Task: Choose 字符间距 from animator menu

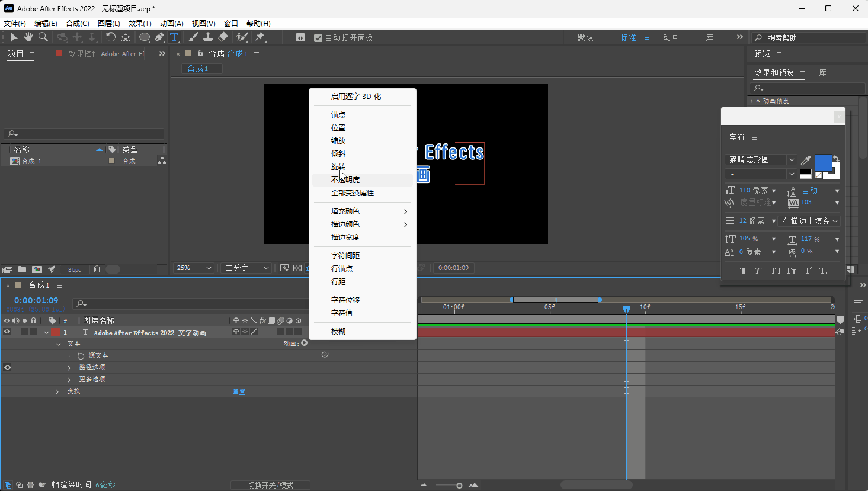Action: point(345,256)
